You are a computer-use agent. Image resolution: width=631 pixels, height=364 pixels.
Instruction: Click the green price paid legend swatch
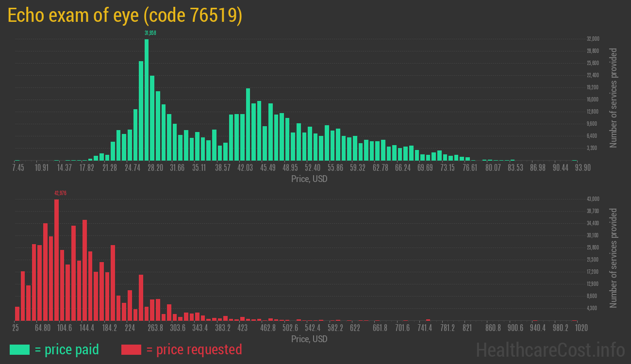[x=19, y=349]
